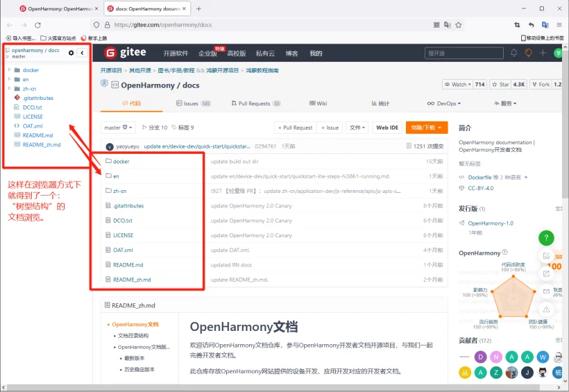This screenshot has width=569, height=392.
Task: Open 高校版 in Gitee nav menu
Action: [x=237, y=53]
